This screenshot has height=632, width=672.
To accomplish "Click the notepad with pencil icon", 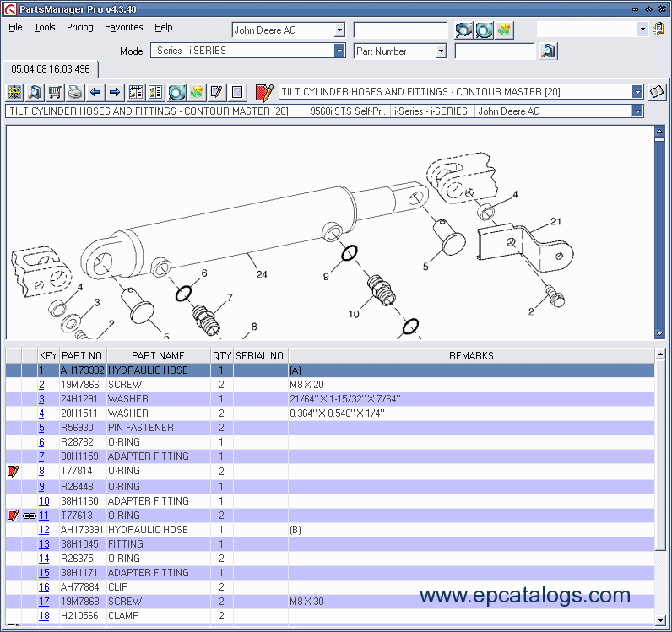I will click(x=216, y=92).
